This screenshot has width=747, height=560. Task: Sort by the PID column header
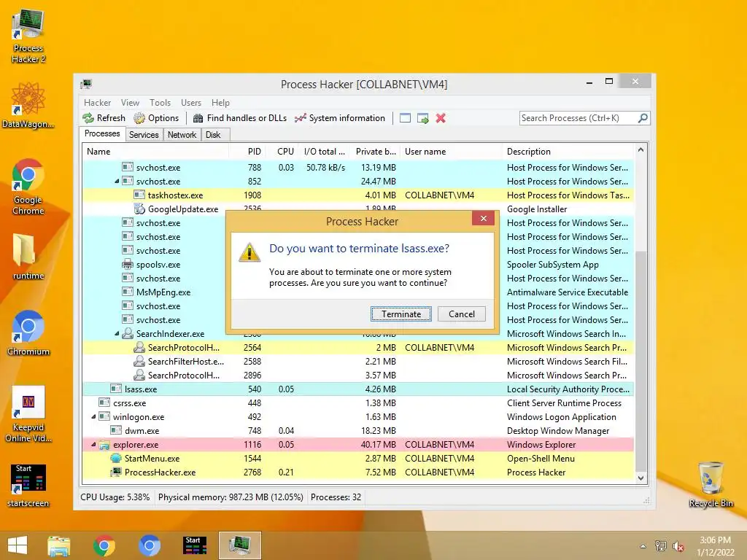tap(247, 152)
